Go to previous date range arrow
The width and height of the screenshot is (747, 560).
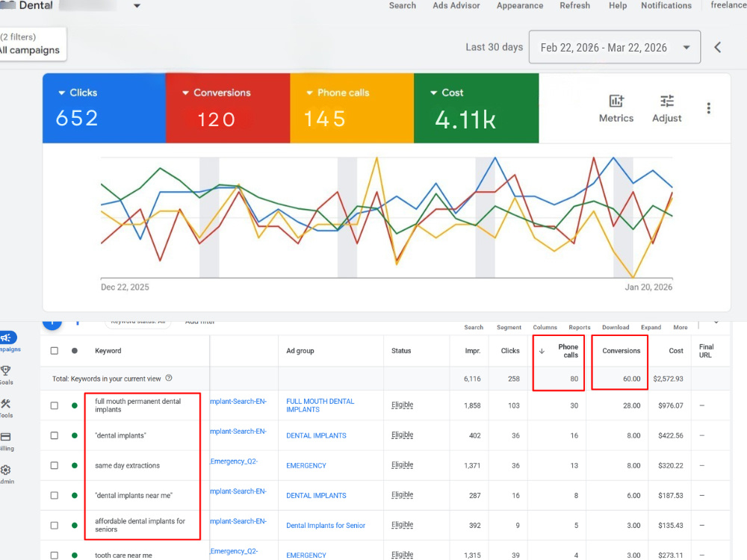pos(717,47)
